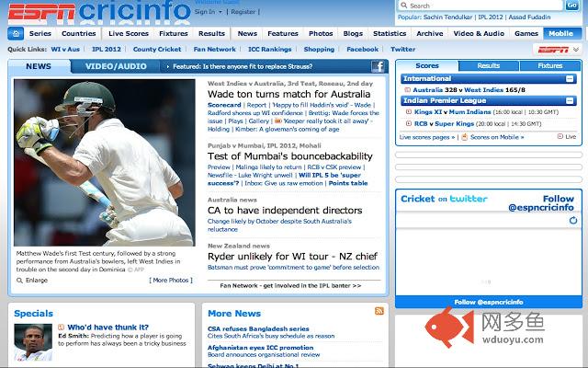Viewport: 588px width, 368px height.
Task: Open the WI v Aus quick link
Action: [x=65, y=49]
